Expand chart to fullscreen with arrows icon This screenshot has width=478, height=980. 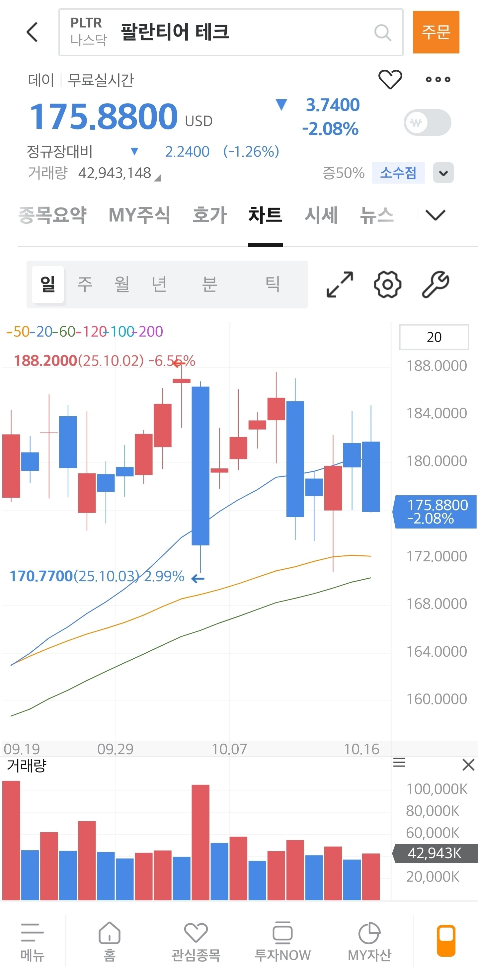340,284
